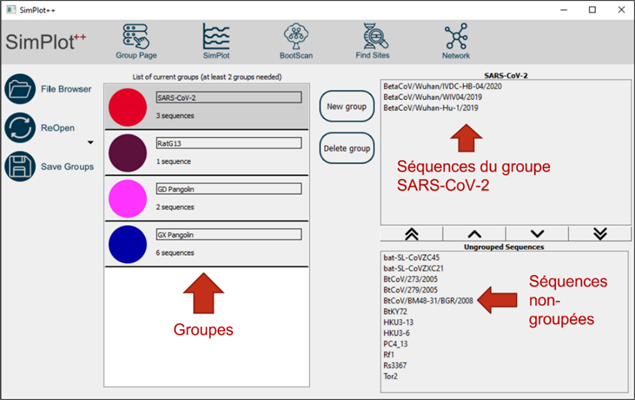Viewport: 635px width, 400px height.
Task: Launch the BootScan tree icon
Action: click(296, 41)
